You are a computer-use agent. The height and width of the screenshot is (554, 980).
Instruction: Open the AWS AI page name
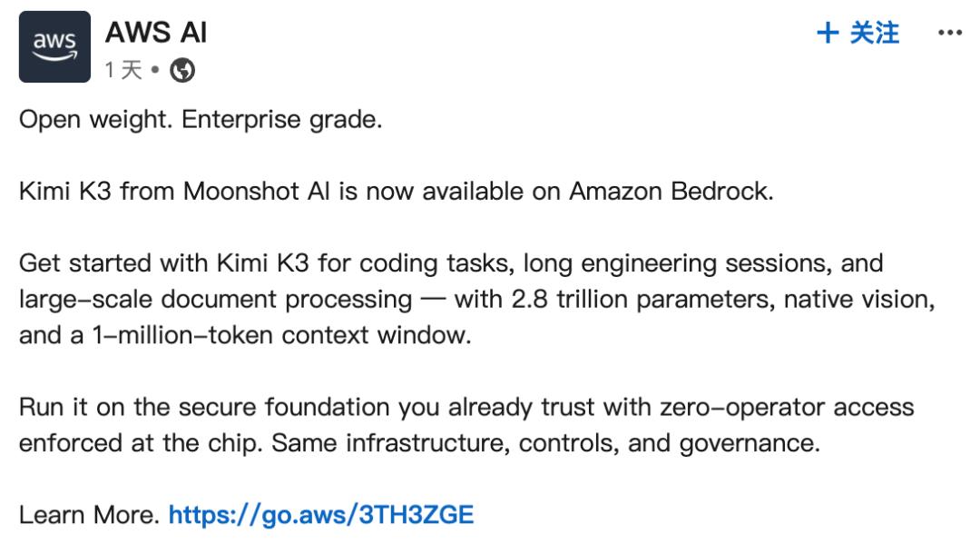pos(156,33)
